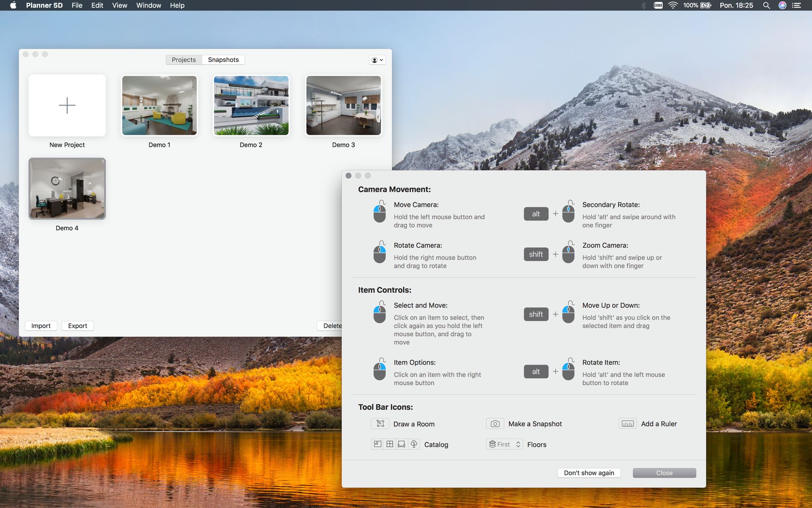Open Notification Center from the menu bar
The height and width of the screenshot is (508, 812).
click(x=797, y=5)
